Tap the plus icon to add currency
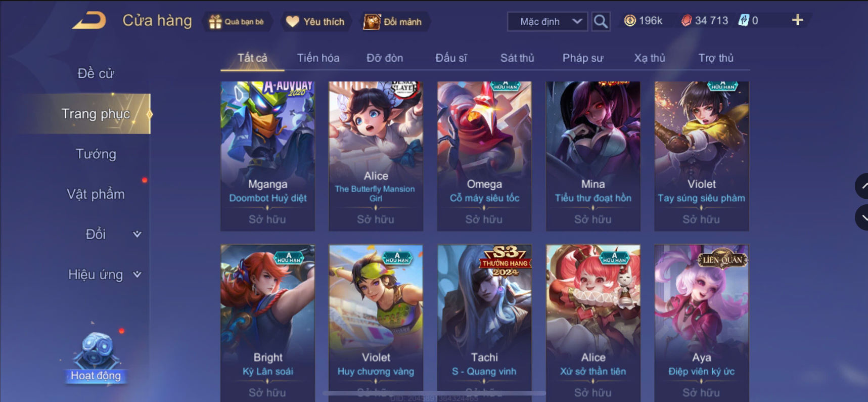This screenshot has width=868, height=402. click(797, 20)
